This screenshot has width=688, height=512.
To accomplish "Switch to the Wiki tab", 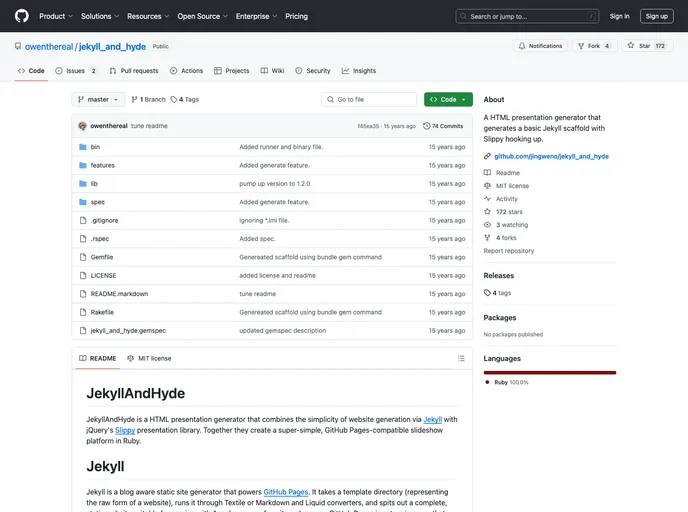I will click(x=272, y=71).
